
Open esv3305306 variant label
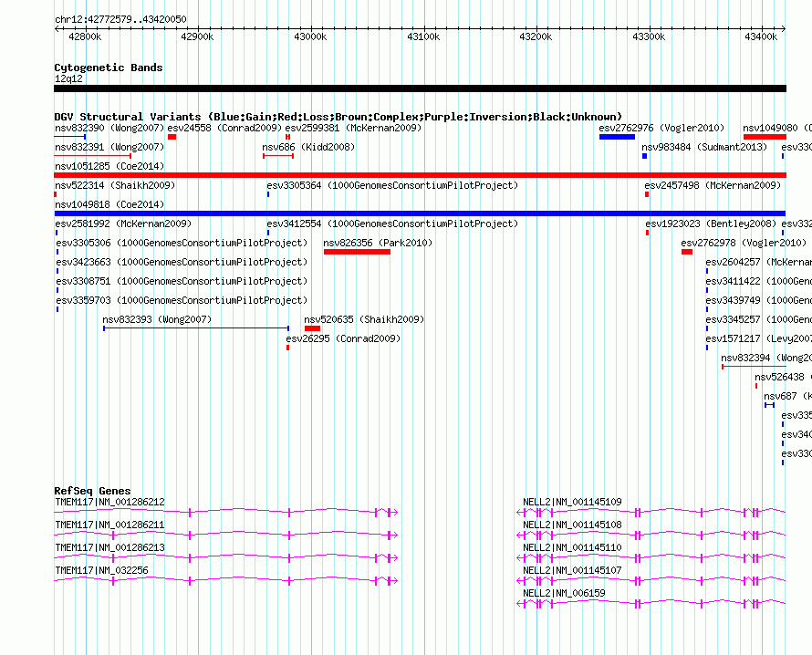point(182,243)
